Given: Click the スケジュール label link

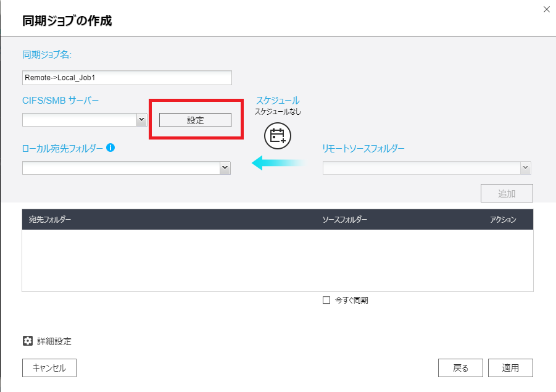Looking at the screenshot, I should click(x=278, y=100).
